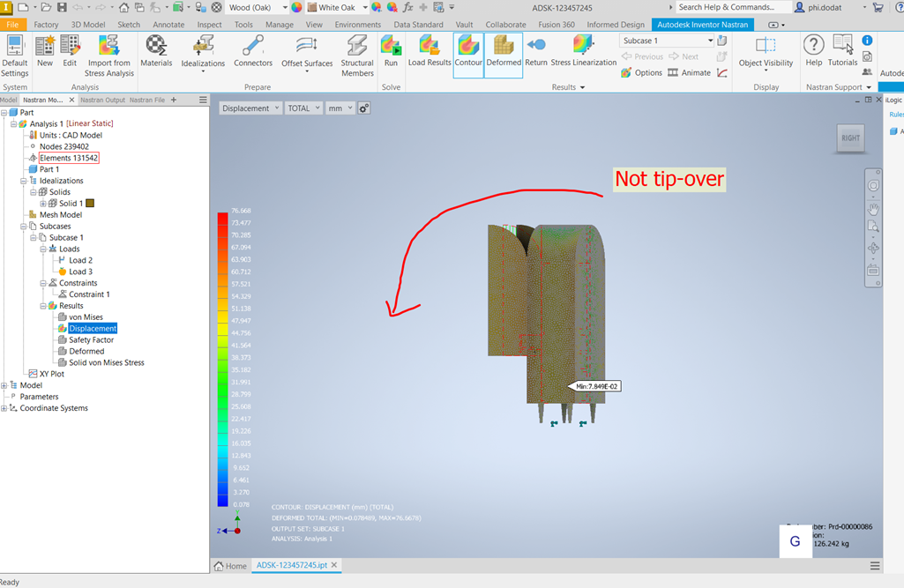Expand the Coordinate Systems node
The width and height of the screenshot is (904, 588).
coord(4,408)
